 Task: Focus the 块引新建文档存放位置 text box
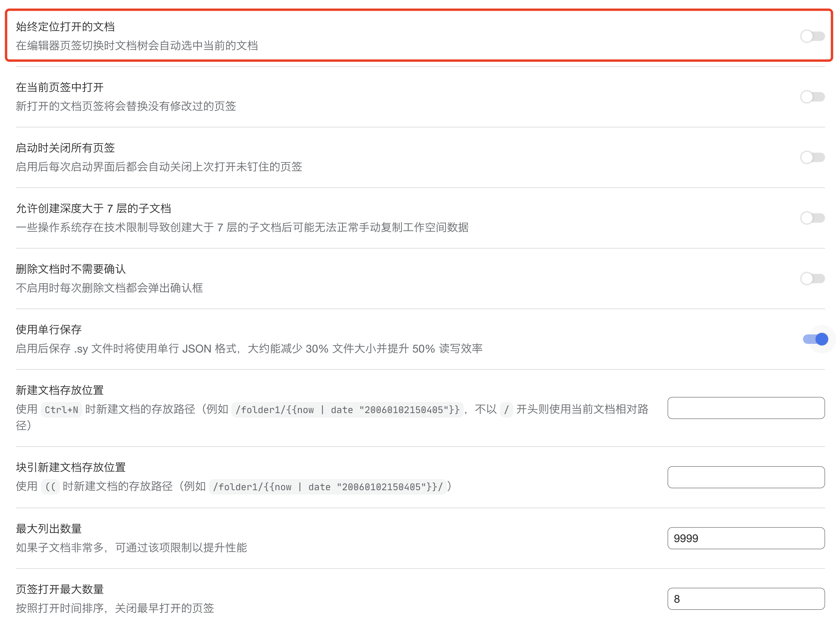746,477
